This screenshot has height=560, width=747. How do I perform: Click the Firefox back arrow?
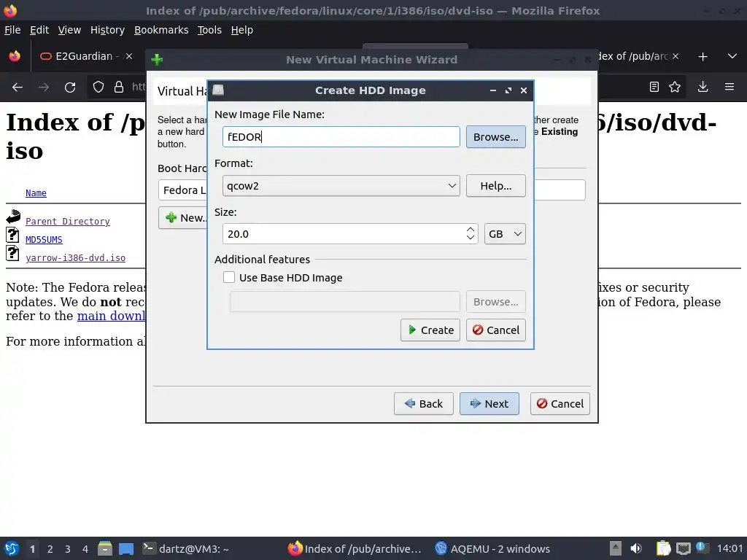pos(18,87)
